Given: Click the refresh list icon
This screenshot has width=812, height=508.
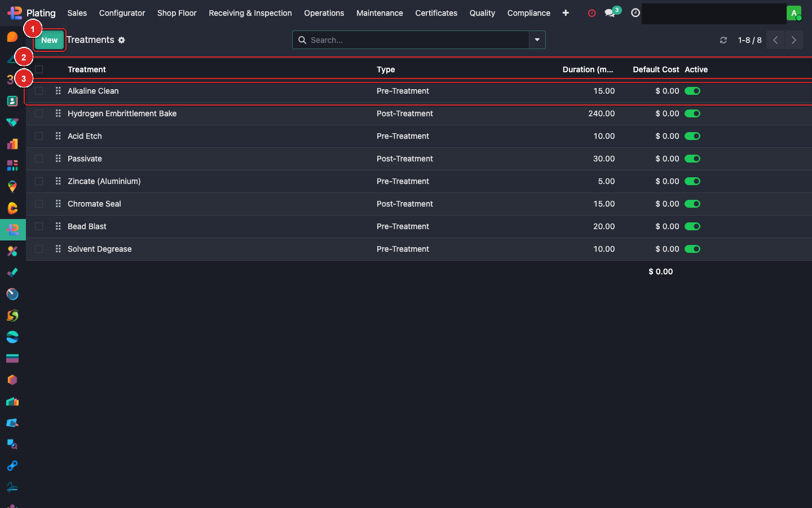Looking at the screenshot, I should coord(723,40).
